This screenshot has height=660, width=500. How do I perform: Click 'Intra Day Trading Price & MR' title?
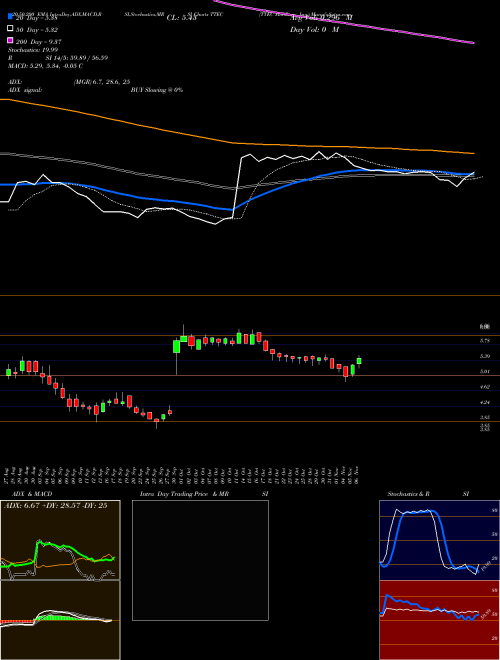[x=184, y=494]
